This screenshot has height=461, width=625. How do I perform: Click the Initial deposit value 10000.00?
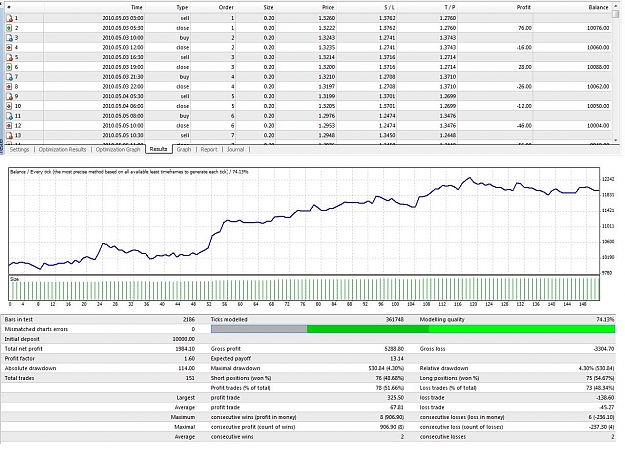click(x=183, y=339)
